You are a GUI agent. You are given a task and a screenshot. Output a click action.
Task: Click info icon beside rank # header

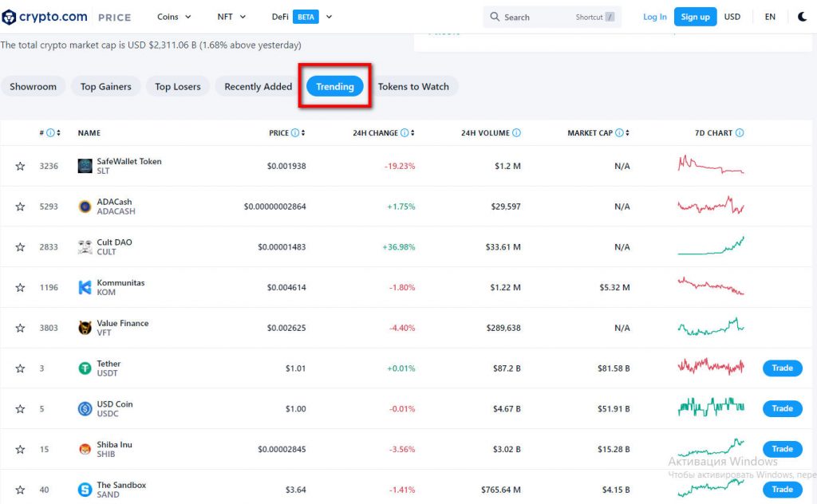tap(50, 132)
